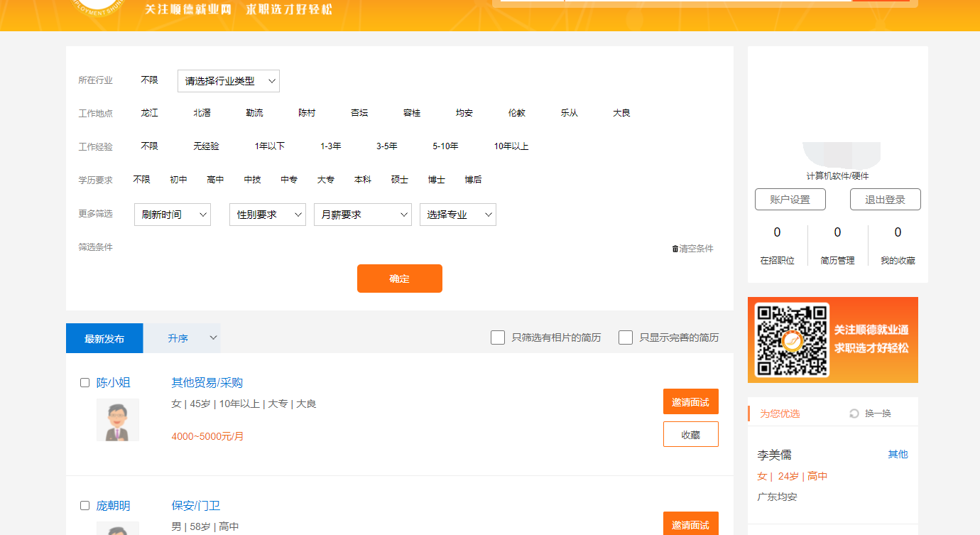980x535 pixels.
Task: Choose 本科 education filter
Action: point(363,180)
